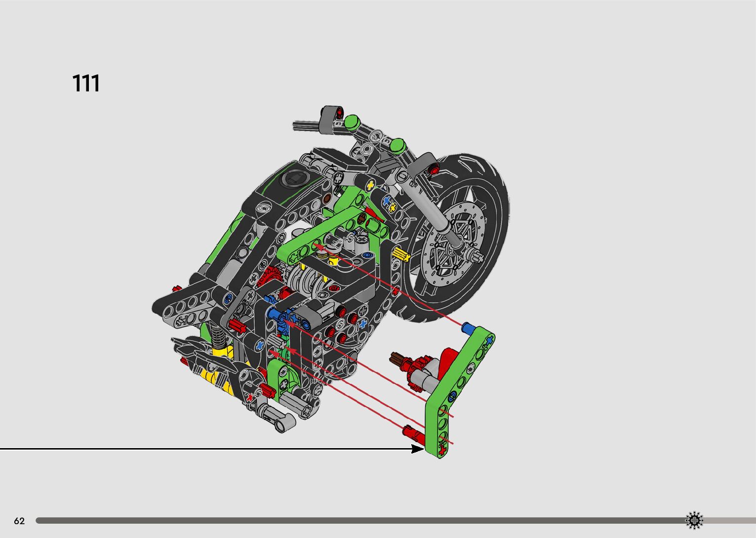Click the brown axle tip on the detached subassembly

[395, 358]
